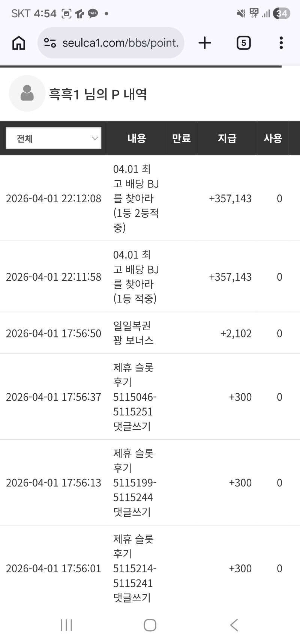Open the 전체 filter dropdown

coord(54,138)
